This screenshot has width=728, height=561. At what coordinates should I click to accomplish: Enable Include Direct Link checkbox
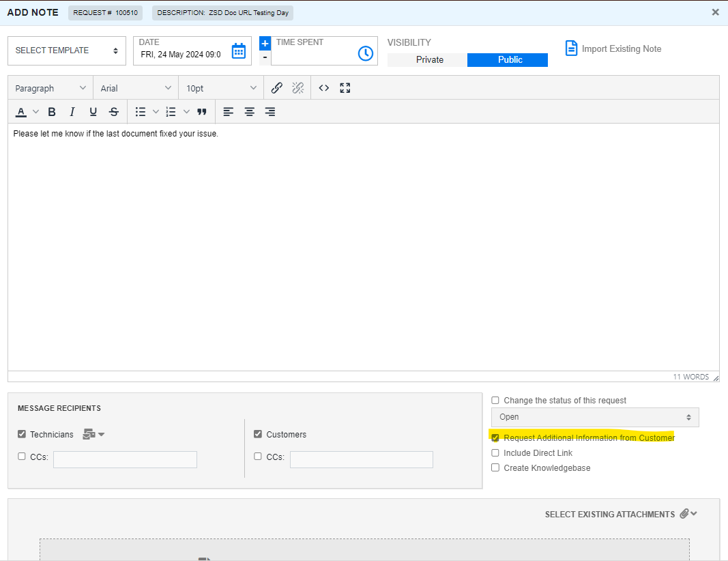click(495, 452)
